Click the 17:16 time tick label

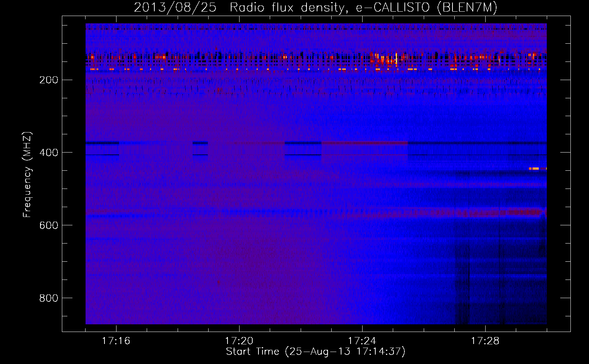pos(116,341)
